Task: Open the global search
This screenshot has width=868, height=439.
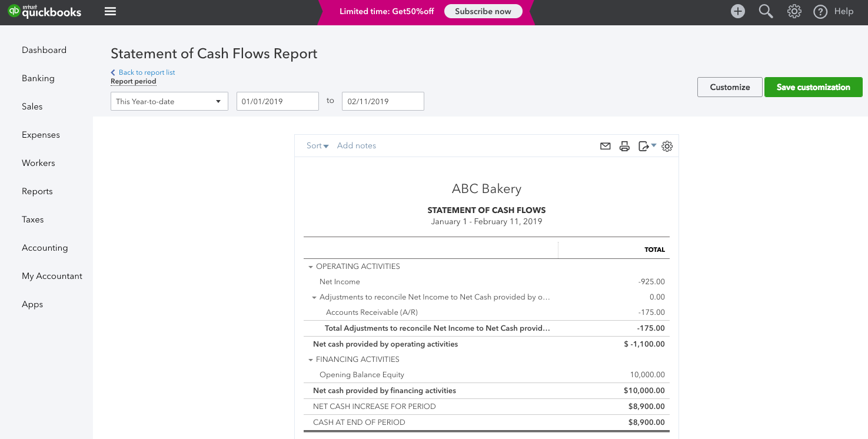Action: point(766,11)
